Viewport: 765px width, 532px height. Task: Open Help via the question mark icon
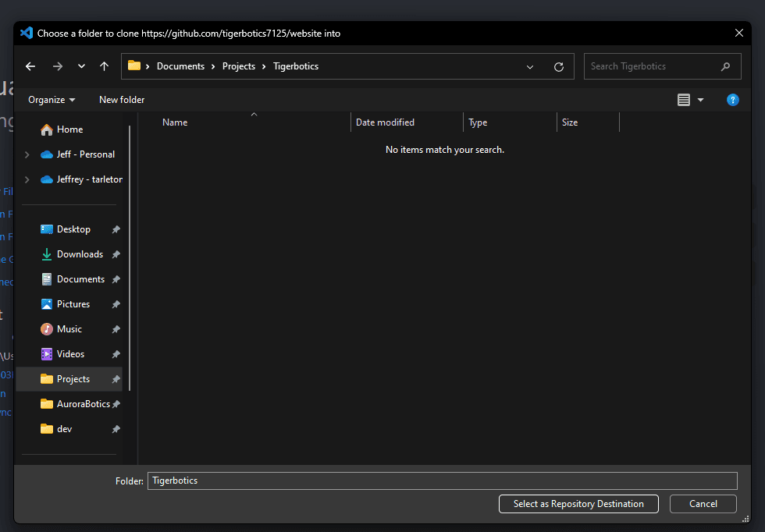click(x=732, y=100)
